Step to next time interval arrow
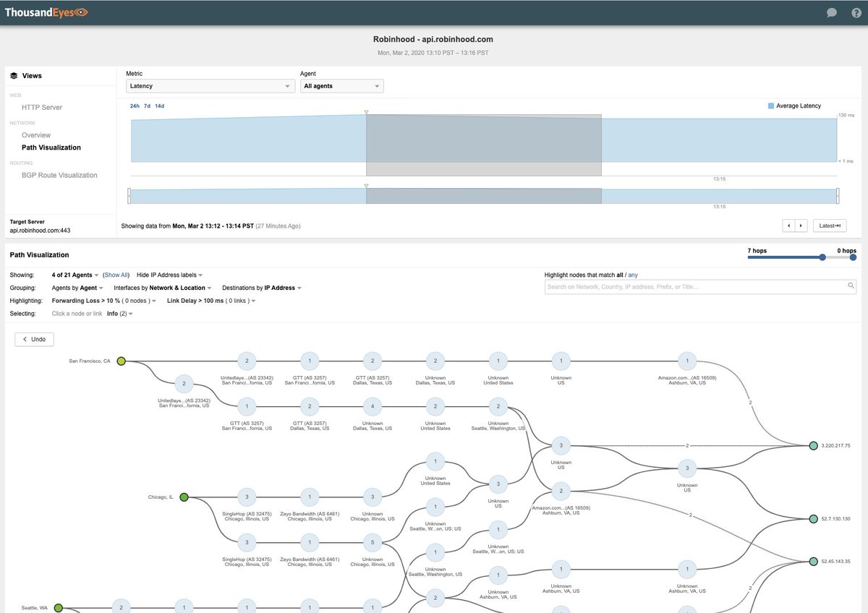The width and height of the screenshot is (868, 613). (x=801, y=226)
